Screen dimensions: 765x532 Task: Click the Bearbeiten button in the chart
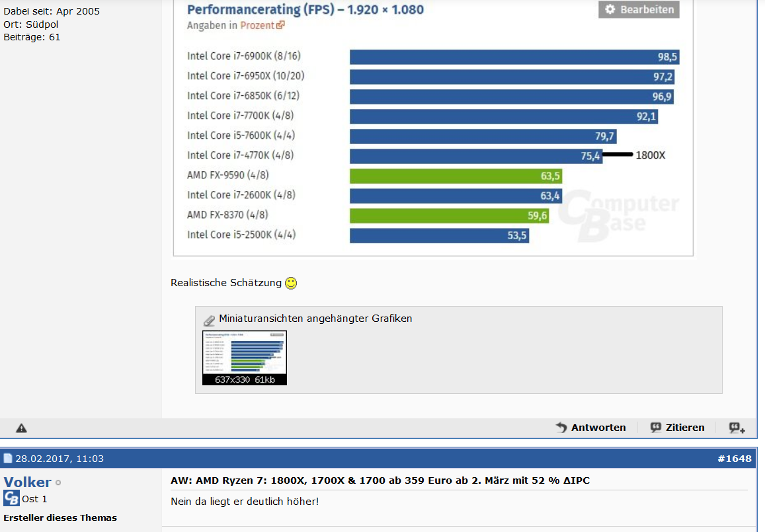click(x=639, y=9)
